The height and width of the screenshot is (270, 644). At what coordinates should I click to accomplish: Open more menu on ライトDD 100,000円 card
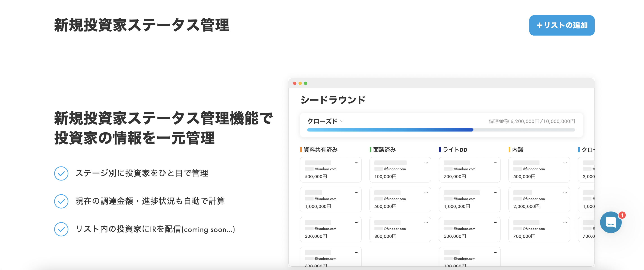coord(495,252)
